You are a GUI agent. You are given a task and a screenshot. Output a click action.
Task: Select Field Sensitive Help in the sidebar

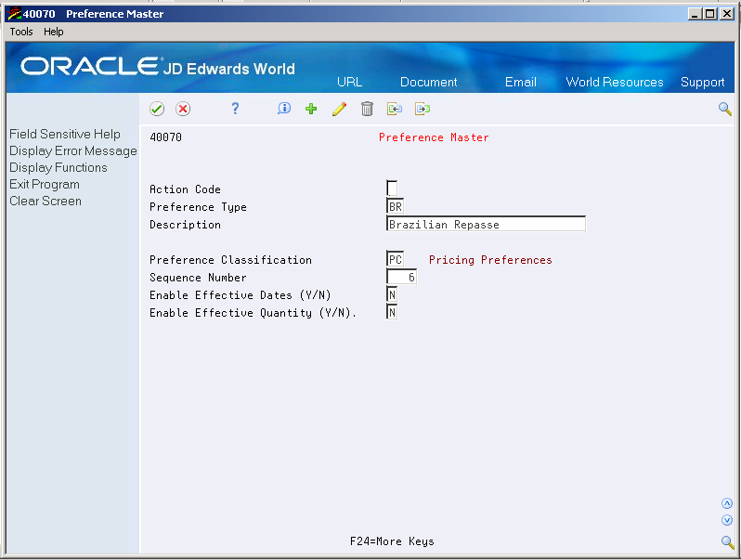pyautogui.click(x=65, y=135)
